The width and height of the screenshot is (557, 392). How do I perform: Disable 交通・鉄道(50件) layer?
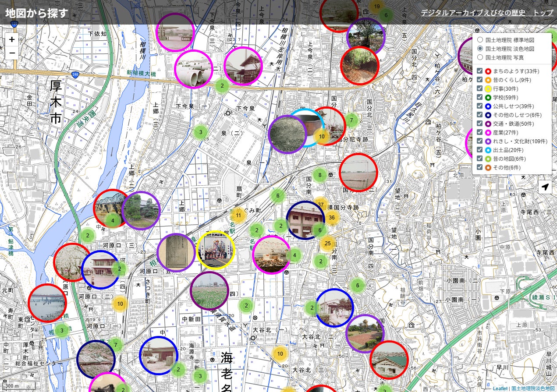[480, 124]
